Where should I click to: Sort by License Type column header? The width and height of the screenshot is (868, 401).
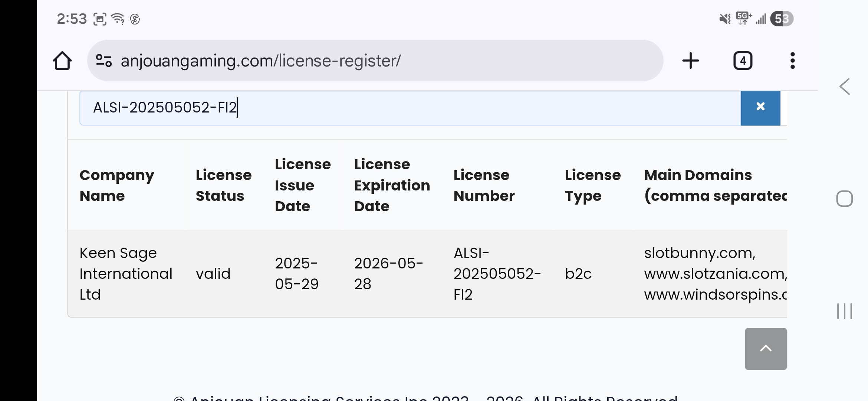point(592,185)
